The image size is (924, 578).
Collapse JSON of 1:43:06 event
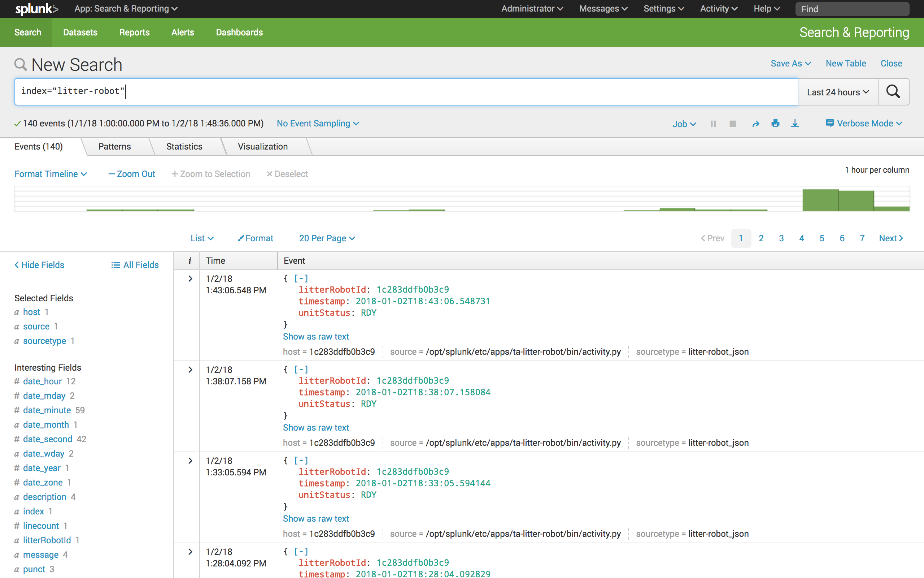click(x=301, y=278)
